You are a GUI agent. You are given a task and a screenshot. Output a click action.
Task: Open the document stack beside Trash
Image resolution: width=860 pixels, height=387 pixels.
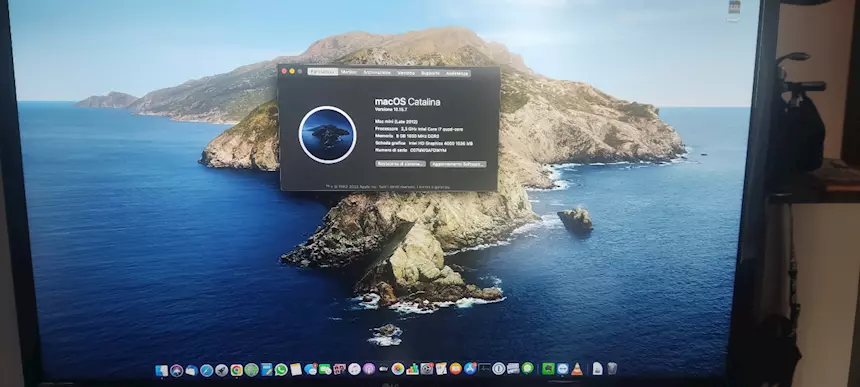coord(597,368)
